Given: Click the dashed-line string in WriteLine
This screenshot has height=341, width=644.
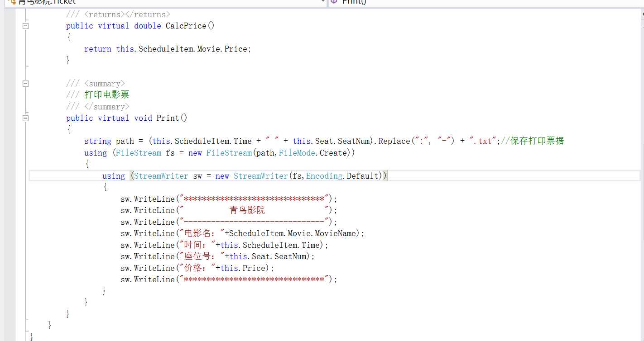Looking at the screenshot, I should (254, 222).
